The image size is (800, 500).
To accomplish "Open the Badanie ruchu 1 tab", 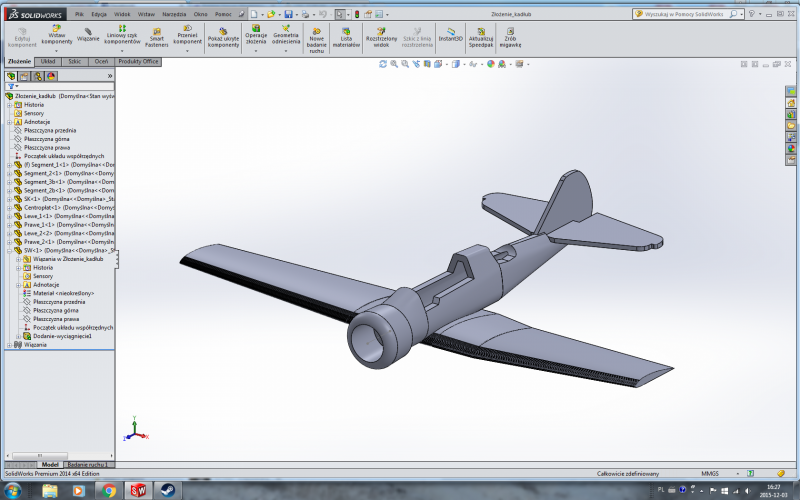I will pos(90,465).
